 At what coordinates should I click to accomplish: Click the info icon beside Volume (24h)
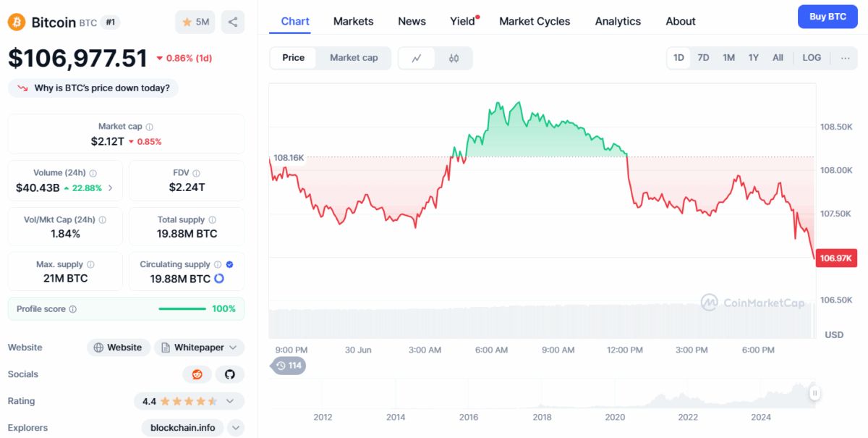[x=93, y=173]
